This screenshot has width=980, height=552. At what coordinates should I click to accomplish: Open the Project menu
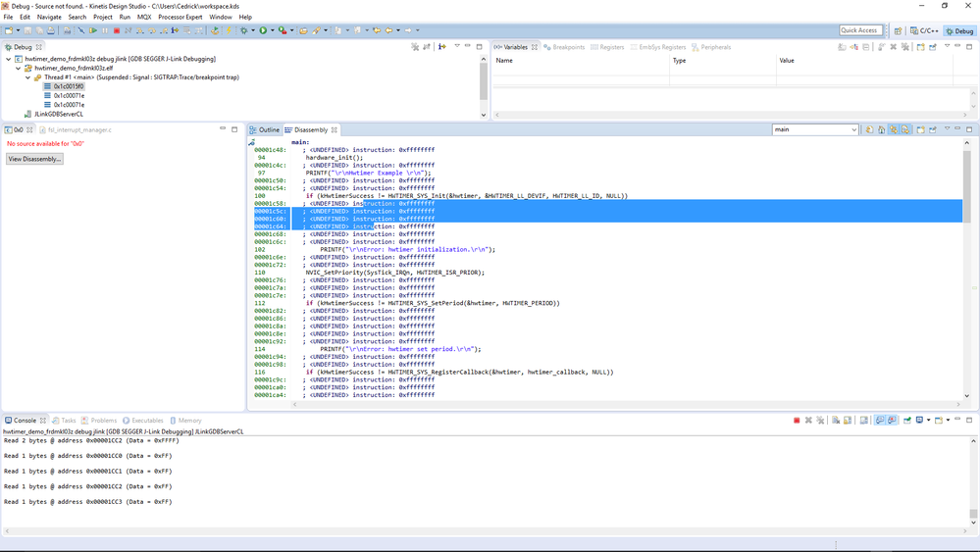(x=102, y=17)
